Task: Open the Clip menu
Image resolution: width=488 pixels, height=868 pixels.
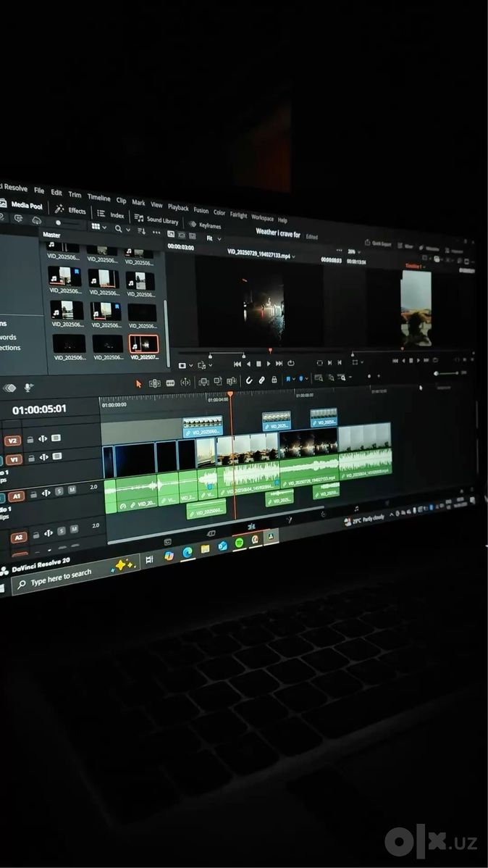Action: [x=121, y=200]
